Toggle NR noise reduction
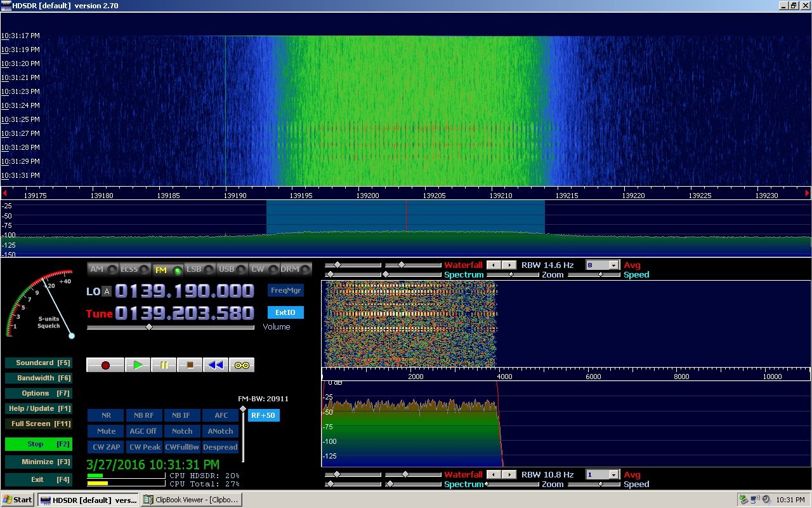Screen dimensions: 812x508 106,415
